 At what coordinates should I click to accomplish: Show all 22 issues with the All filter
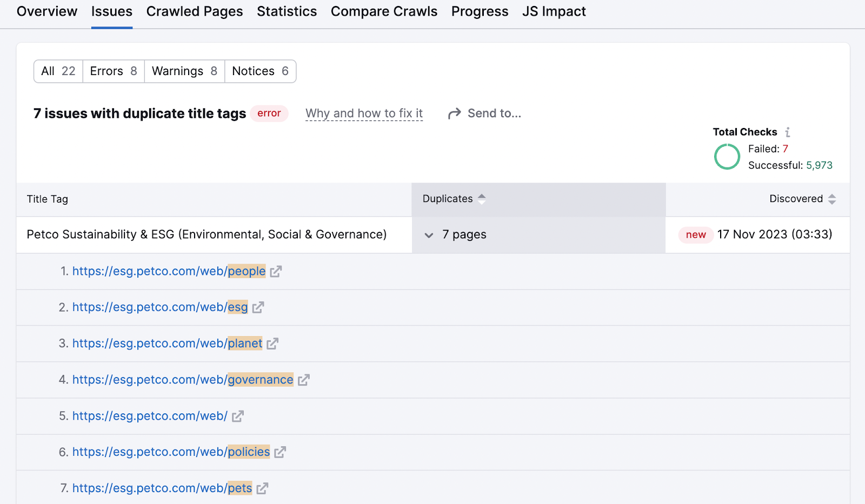[x=58, y=71]
